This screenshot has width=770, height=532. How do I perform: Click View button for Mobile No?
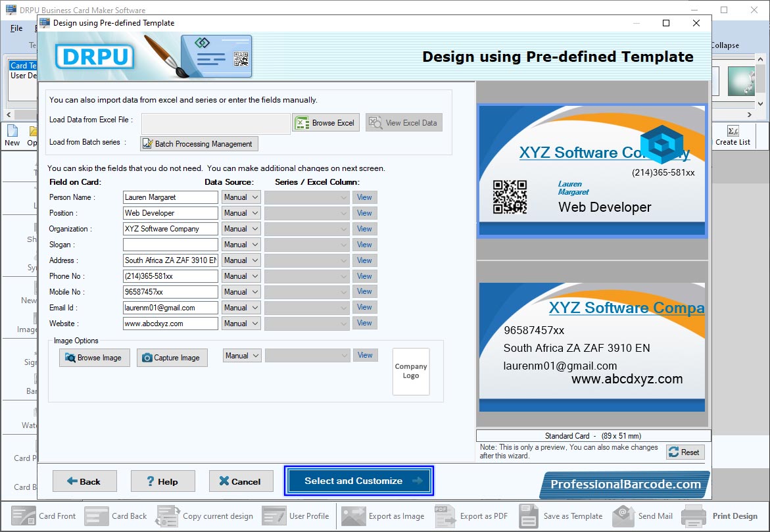(364, 291)
